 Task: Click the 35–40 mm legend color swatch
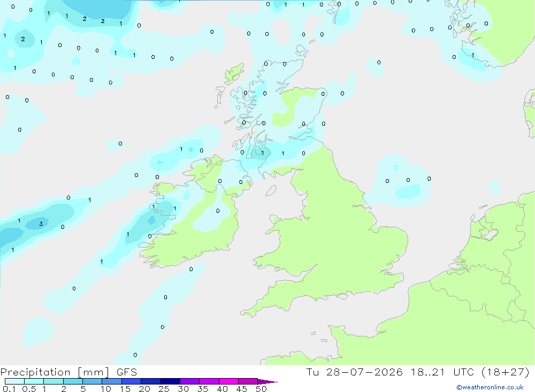209,381
